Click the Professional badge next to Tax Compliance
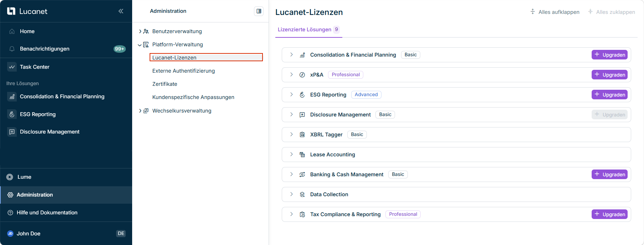The width and height of the screenshot is (644, 245). 403,214
